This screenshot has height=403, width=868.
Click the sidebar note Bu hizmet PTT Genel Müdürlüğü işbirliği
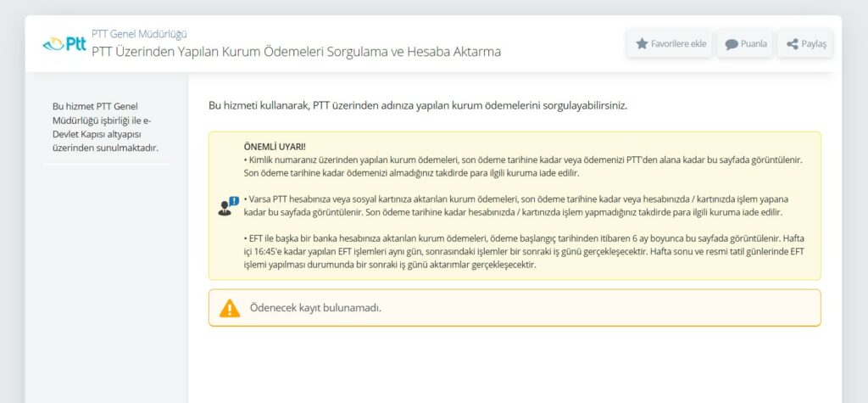(106, 127)
